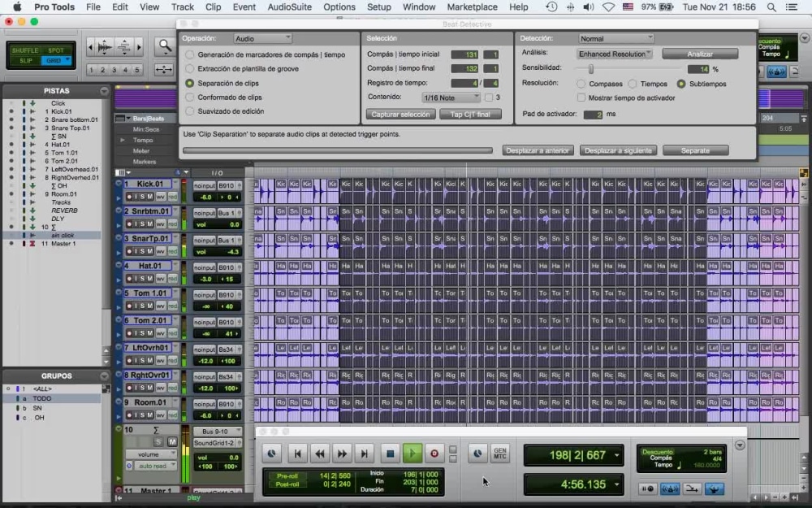Viewport: 812px width, 508px height.
Task: Open the Event menu
Action: [x=244, y=7]
